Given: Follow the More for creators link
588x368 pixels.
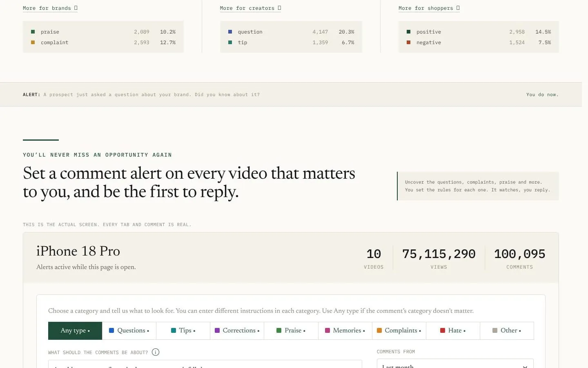Looking at the screenshot, I should click(x=250, y=8).
